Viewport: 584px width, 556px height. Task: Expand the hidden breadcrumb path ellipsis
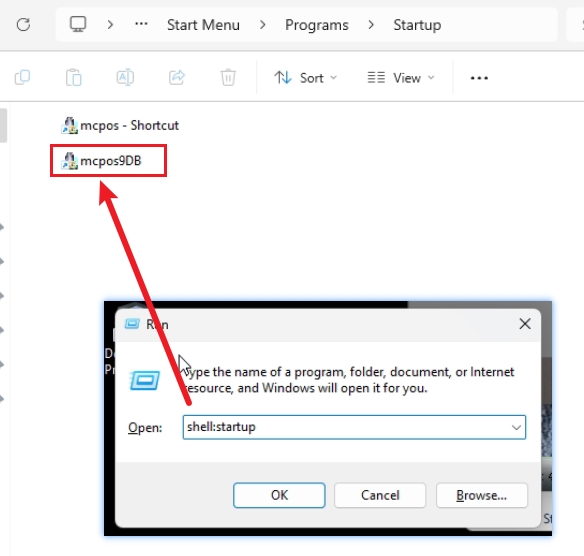click(141, 24)
